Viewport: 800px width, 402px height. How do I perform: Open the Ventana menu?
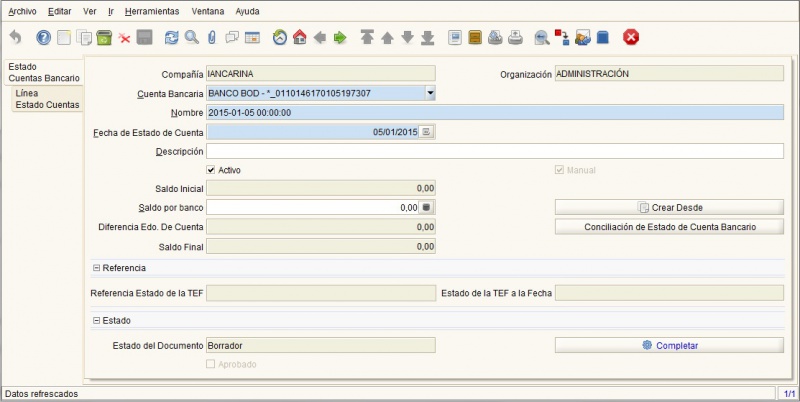click(208, 11)
